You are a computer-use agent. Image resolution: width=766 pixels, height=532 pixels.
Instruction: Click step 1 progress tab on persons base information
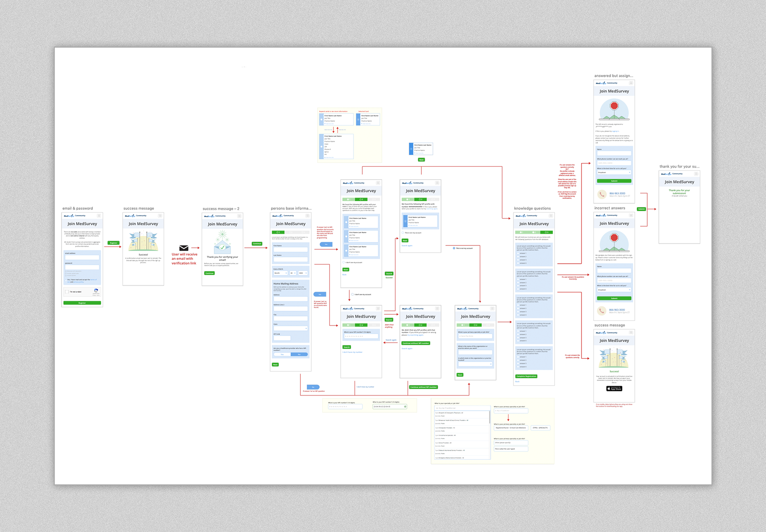278,232
